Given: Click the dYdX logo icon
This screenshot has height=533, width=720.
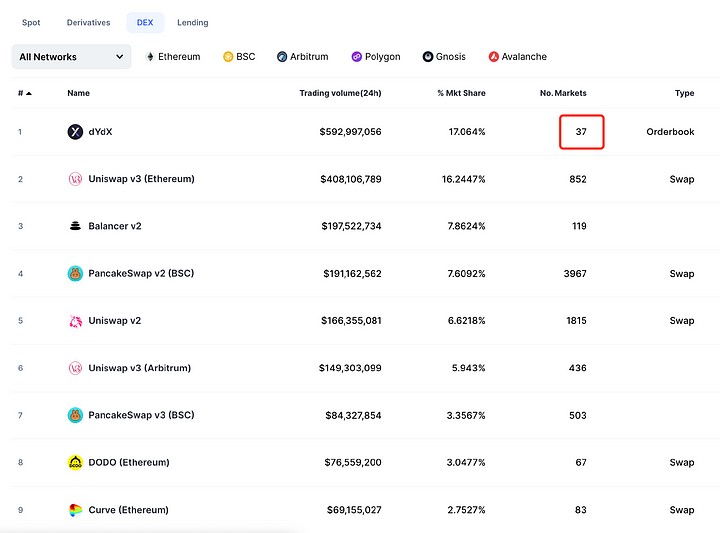Looking at the screenshot, I should pos(75,132).
